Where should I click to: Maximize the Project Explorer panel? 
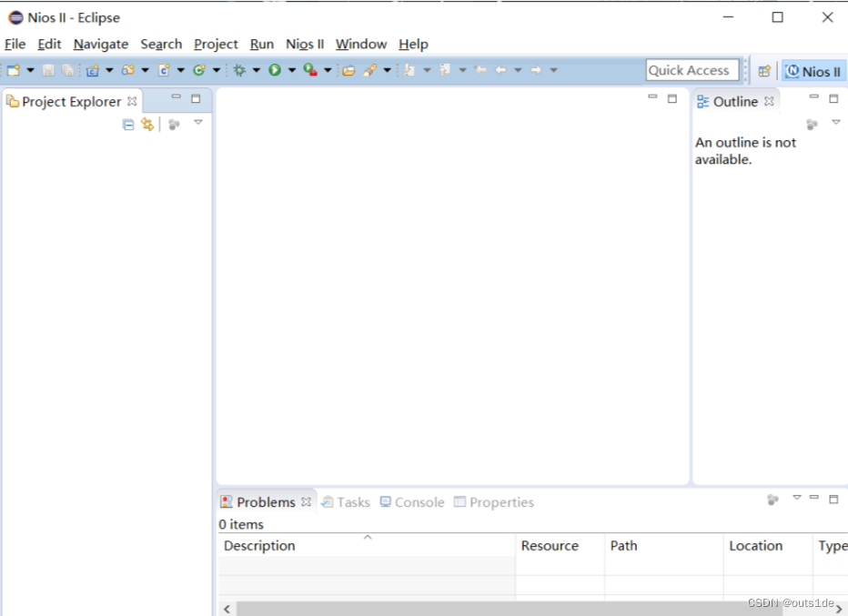pos(196,98)
